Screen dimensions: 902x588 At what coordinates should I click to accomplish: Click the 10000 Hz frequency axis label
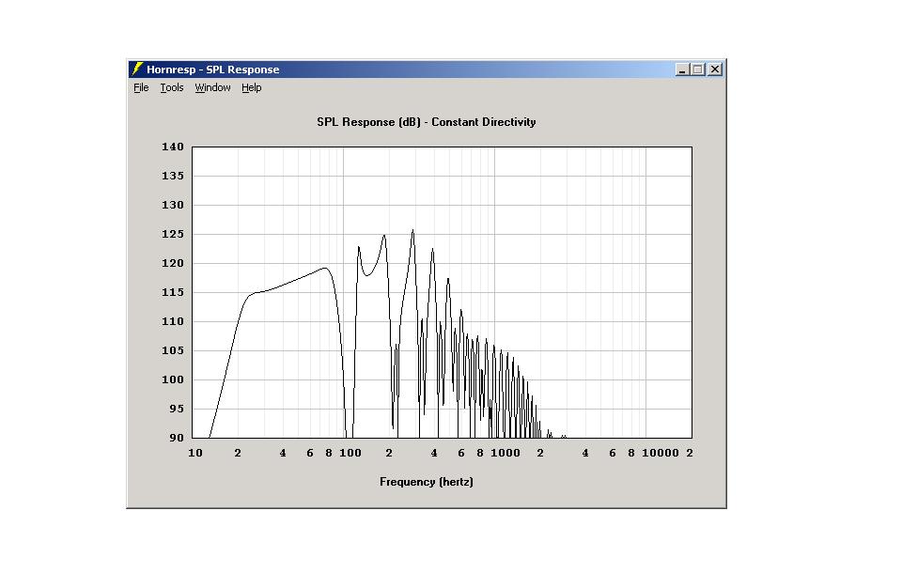pyautogui.click(x=661, y=453)
